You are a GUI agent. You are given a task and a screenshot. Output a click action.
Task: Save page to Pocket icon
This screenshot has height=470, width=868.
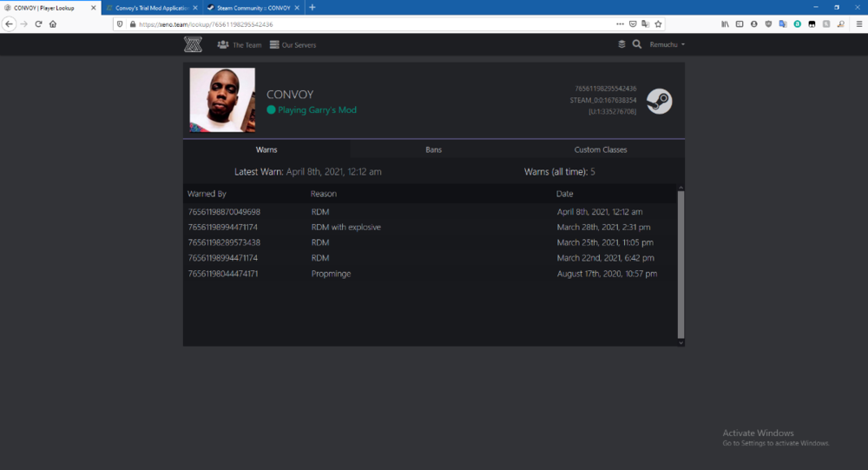point(633,24)
